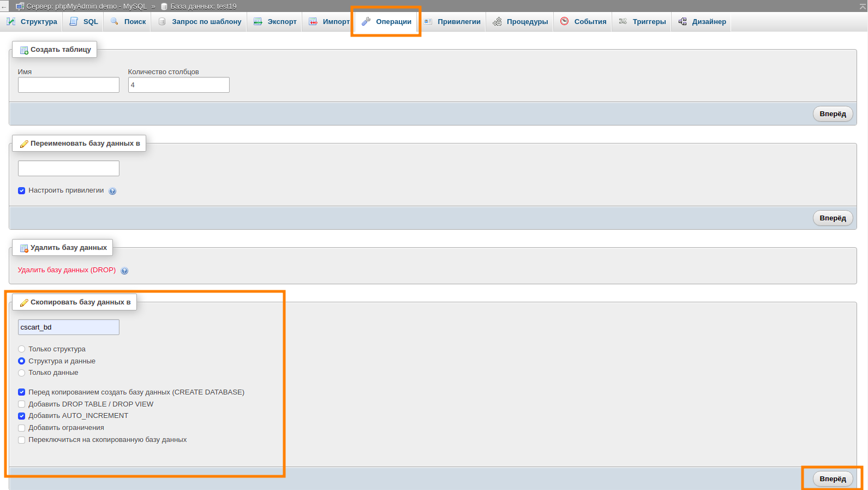The image size is (868, 490).
Task: Click the help icon next to Настроить привилегии
Action: pos(112,191)
